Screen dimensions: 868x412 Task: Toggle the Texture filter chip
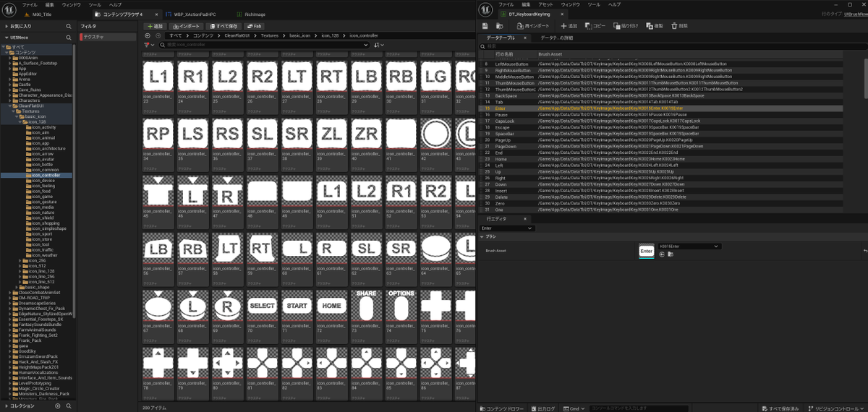point(106,36)
